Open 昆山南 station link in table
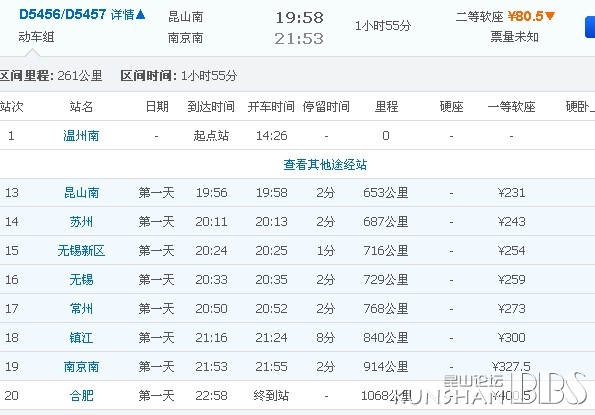The height and width of the screenshot is (415, 595). 81,193
